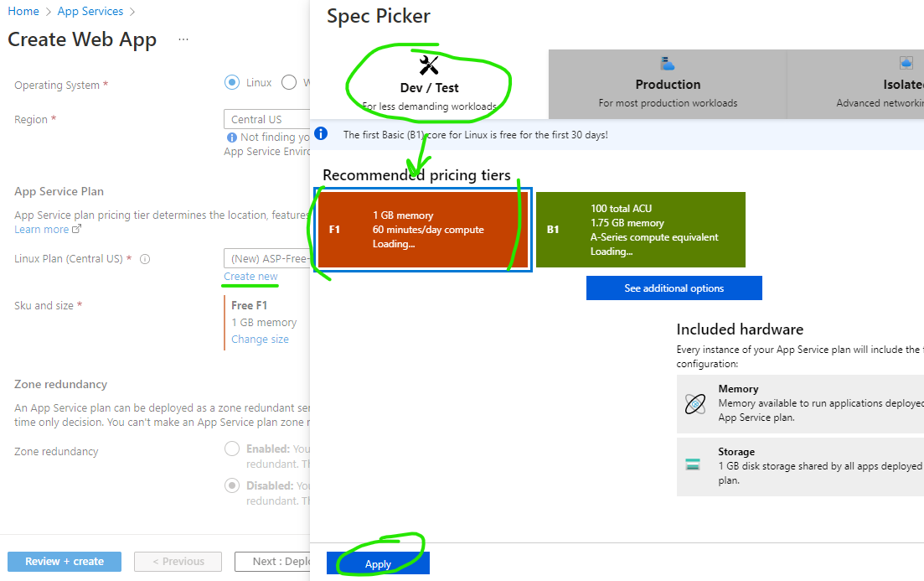Screen dimensions: 924x581
Task: Click the Production bucket icon
Action: 667,63
